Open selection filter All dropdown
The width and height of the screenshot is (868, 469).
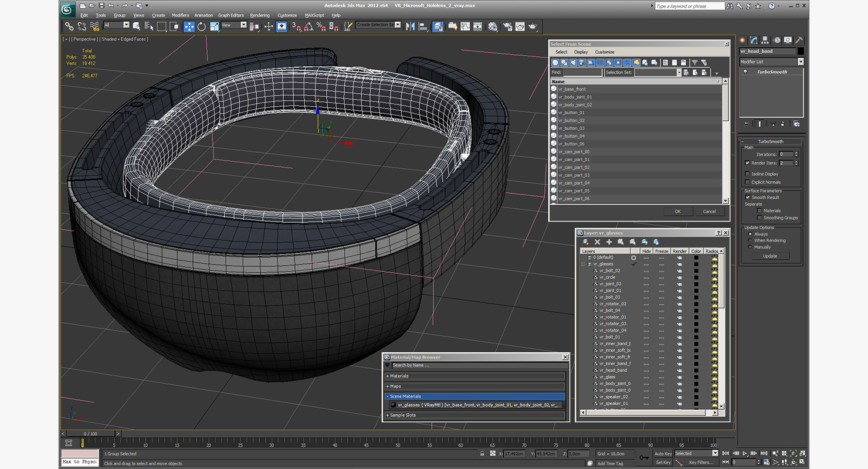(x=116, y=25)
